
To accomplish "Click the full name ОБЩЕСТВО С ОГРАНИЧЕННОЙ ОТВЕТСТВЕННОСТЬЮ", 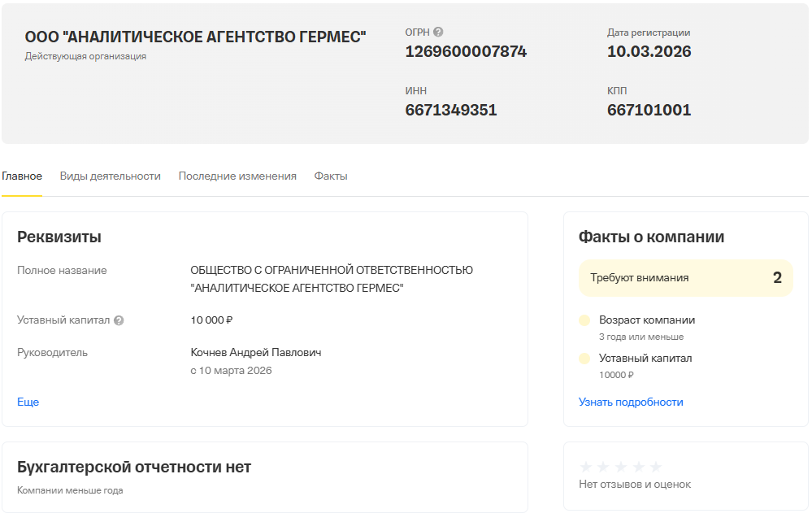I will tap(332, 270).
